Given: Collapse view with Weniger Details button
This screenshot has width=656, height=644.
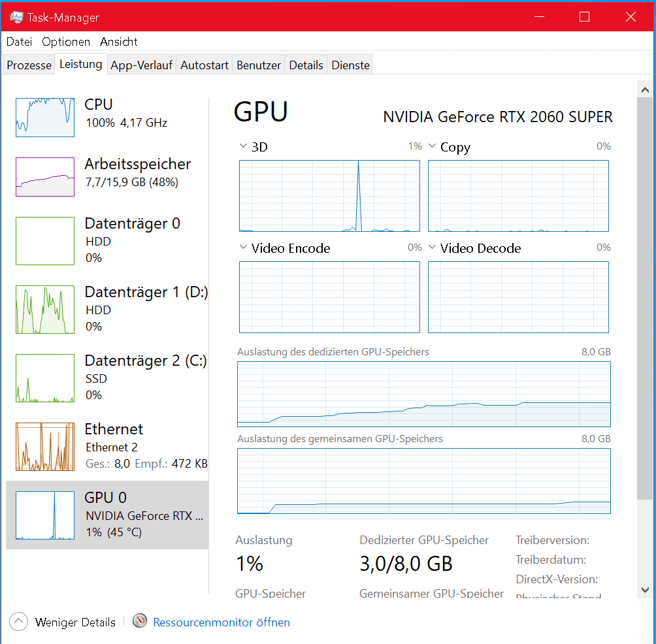Looking at the screenshot, I should 63,622.
